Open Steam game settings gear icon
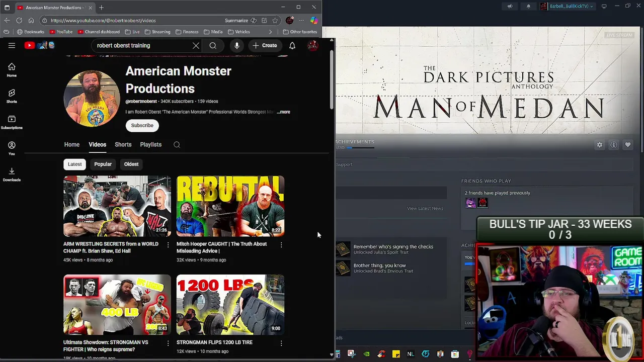The width and height of the screenshot is (644, 362). (600, 145)
